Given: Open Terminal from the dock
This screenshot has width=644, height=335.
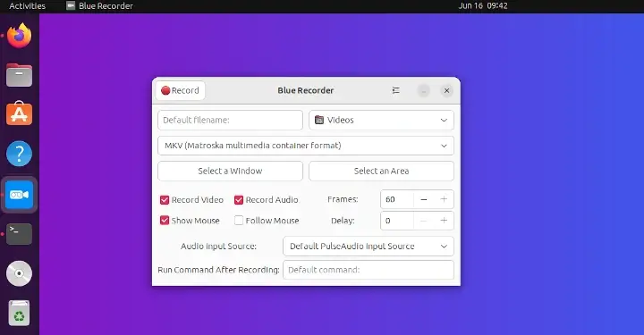Looking at the screenshot, I should pos(20,234).
